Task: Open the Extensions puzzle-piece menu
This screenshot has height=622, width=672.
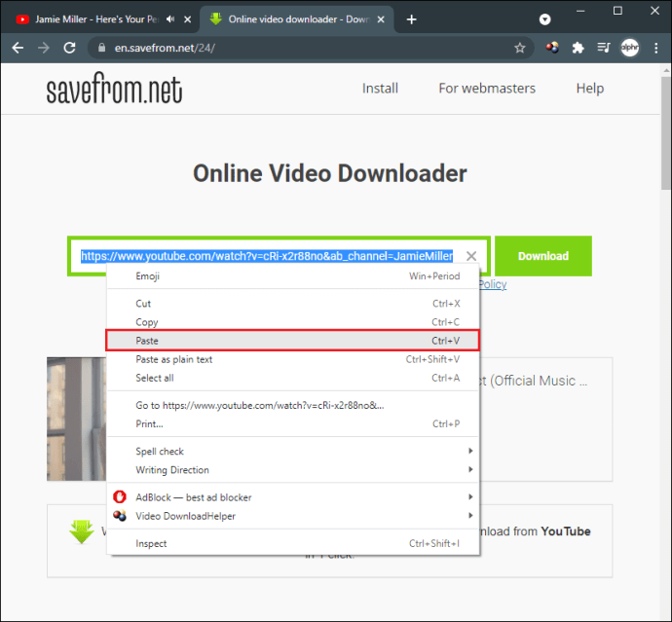Action: click(578, 48)
